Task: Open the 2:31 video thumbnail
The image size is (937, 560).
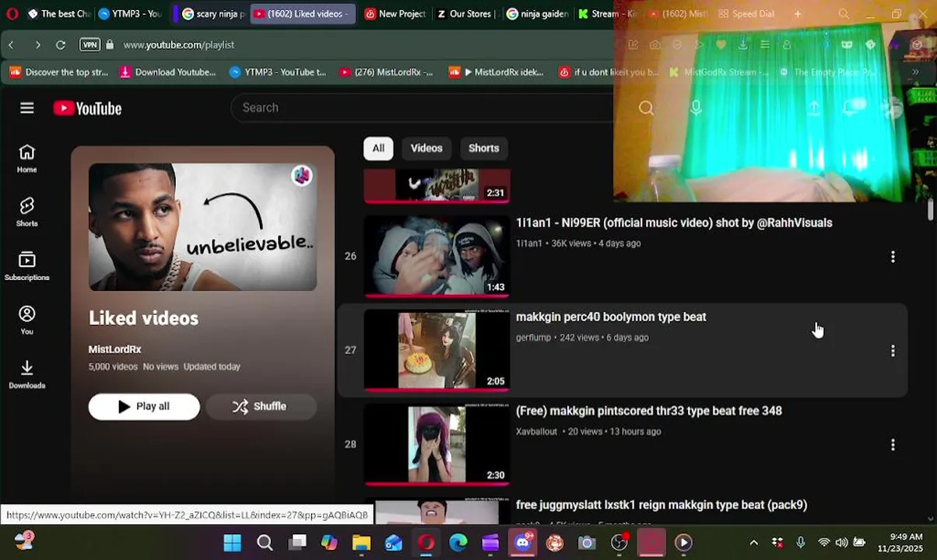Action: point(437,187)
